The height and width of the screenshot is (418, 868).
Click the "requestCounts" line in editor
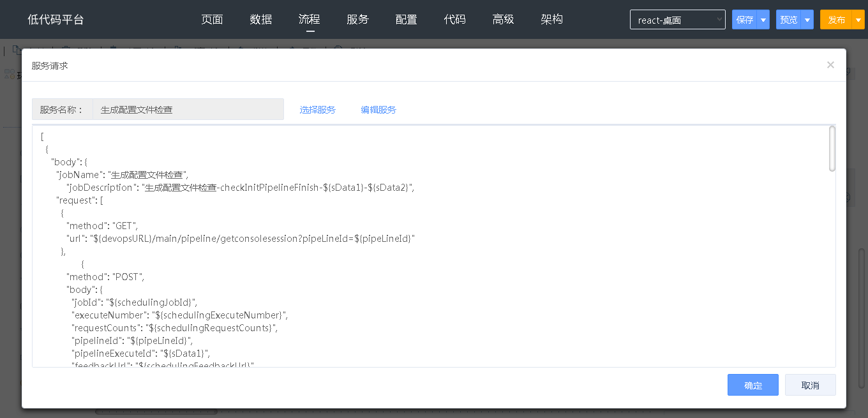pyautogui.click(x=174, y=327)
